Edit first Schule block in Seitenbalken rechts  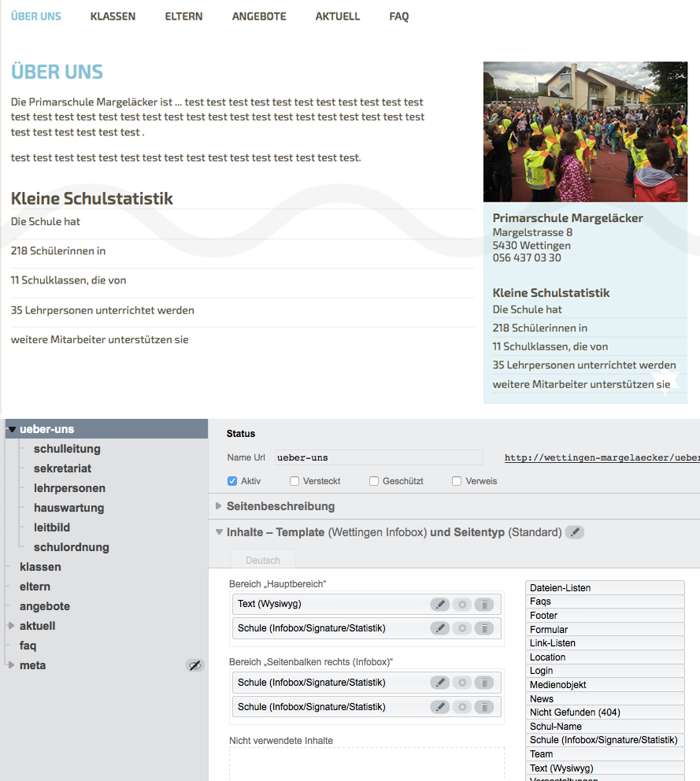tap(440, 683)
